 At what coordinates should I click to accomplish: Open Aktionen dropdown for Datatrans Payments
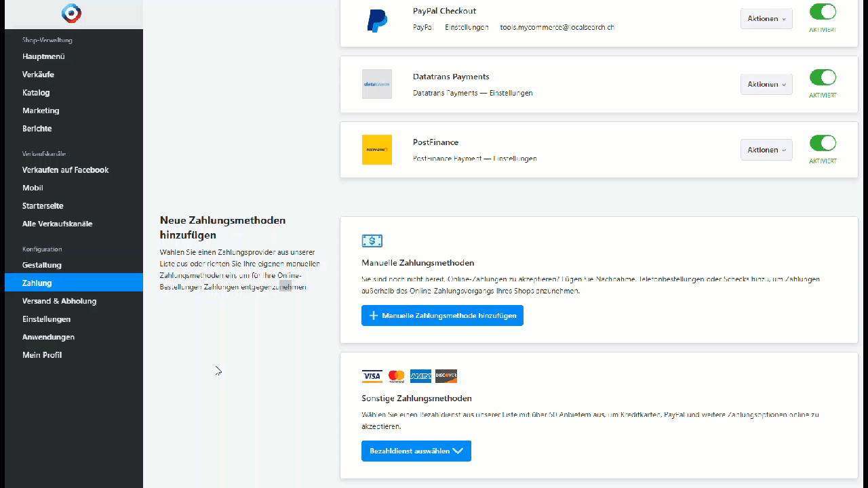(x=766, y=85)
